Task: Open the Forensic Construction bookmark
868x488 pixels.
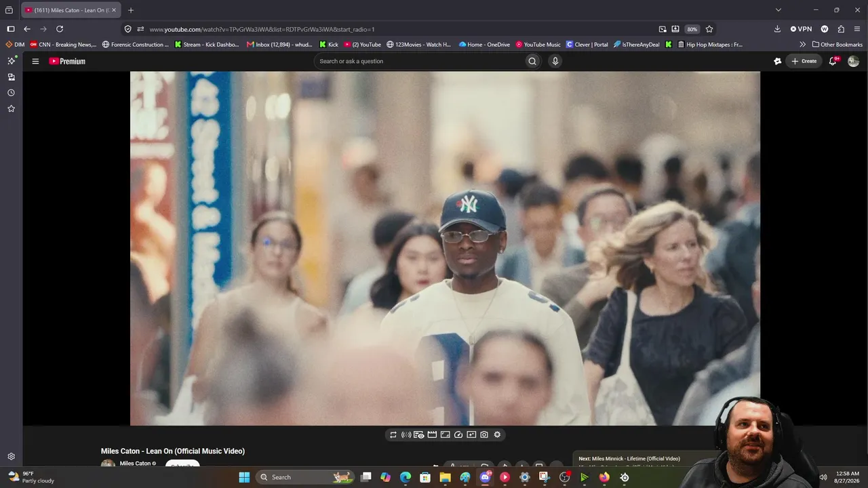Action: coord(136,45)
